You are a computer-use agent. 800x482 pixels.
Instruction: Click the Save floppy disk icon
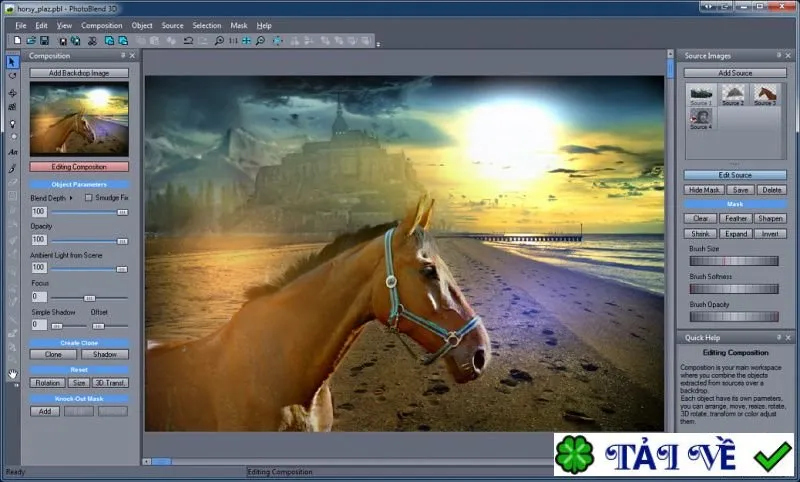44,40
